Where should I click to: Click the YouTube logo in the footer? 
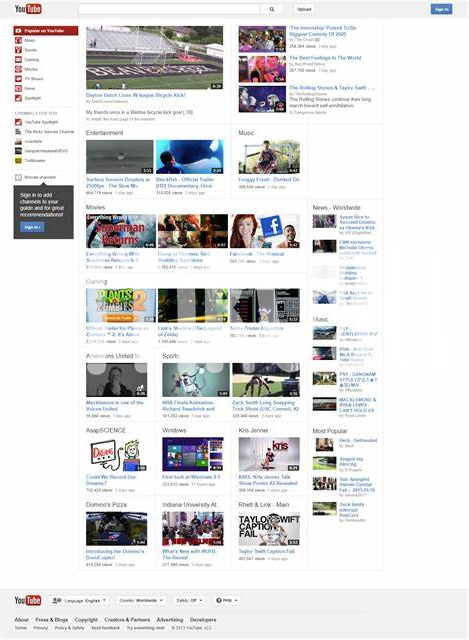pyautogui.click(x=28, y=600)
